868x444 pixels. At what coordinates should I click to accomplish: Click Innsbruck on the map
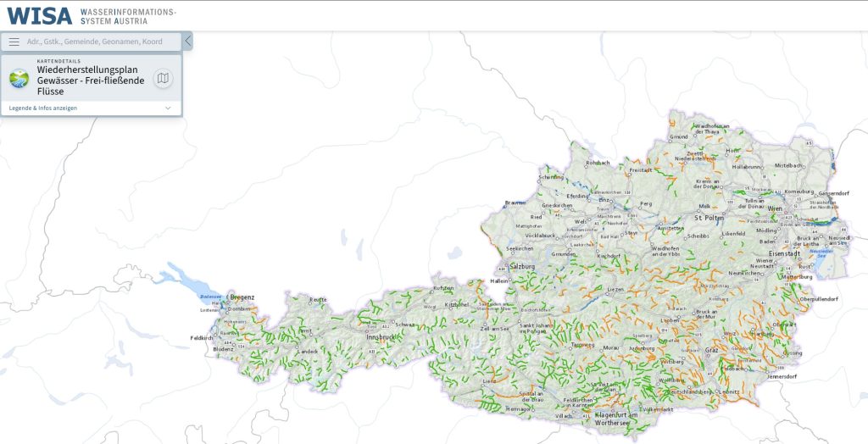[x=381, y=336]
